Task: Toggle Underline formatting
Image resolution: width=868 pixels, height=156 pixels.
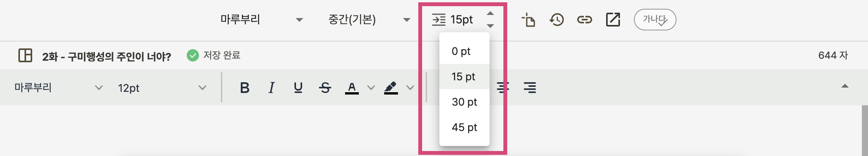Action: [x=298, y=88]
